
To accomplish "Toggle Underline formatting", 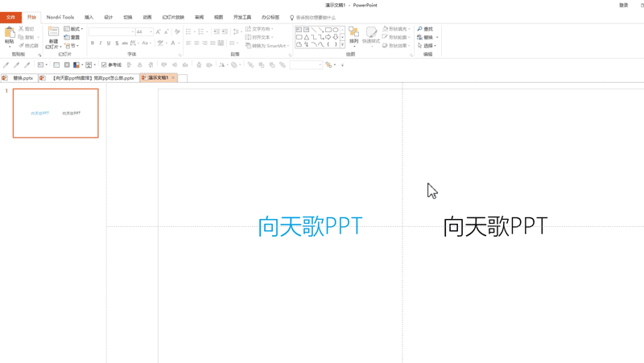I will tap(109, 43).
